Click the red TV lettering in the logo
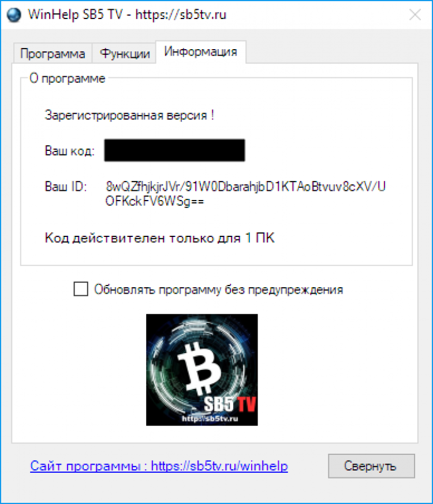This screenshot has height=504, width=433. click(245, 403)
